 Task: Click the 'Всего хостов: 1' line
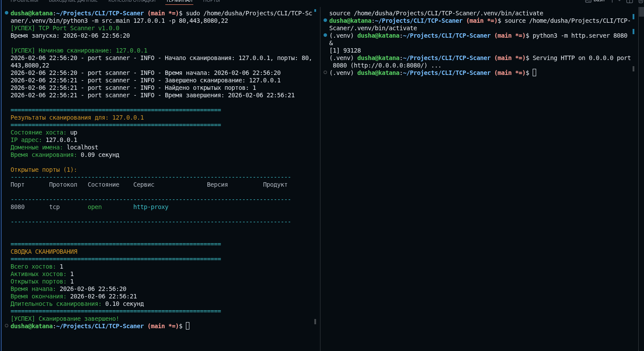(x=37, y=266)
